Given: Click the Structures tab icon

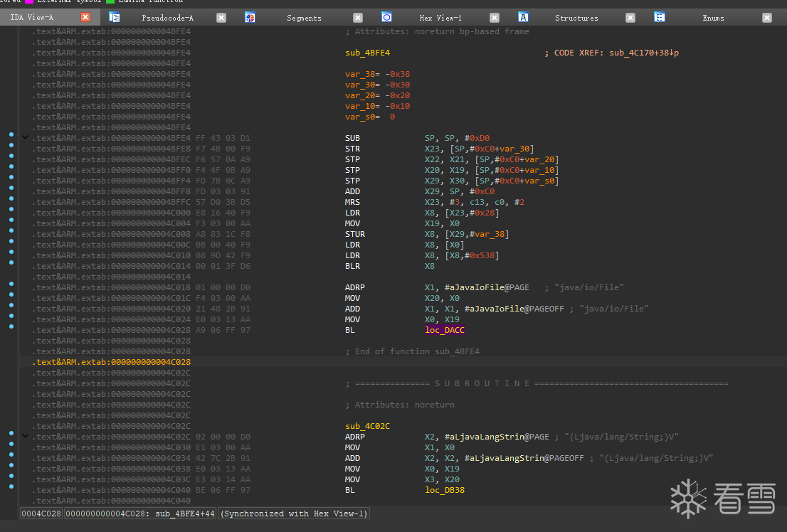Looking at the screenshot, I should pos(523,18).
